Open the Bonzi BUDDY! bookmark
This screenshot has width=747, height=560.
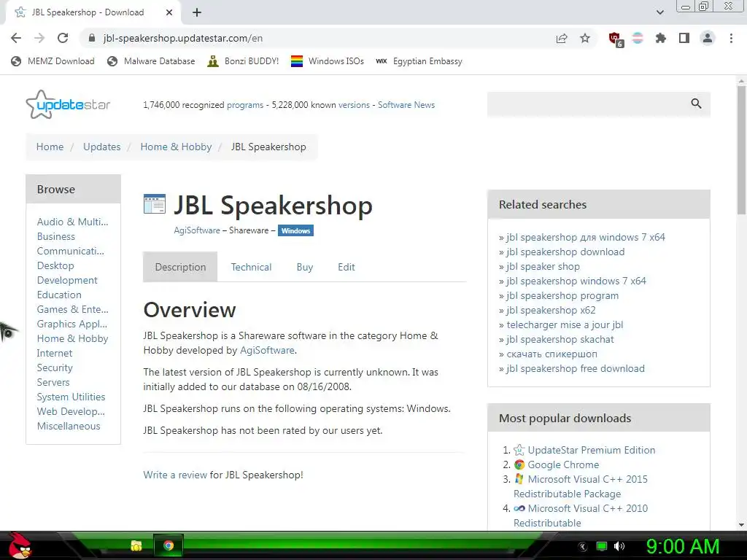(x=244, y=61)
